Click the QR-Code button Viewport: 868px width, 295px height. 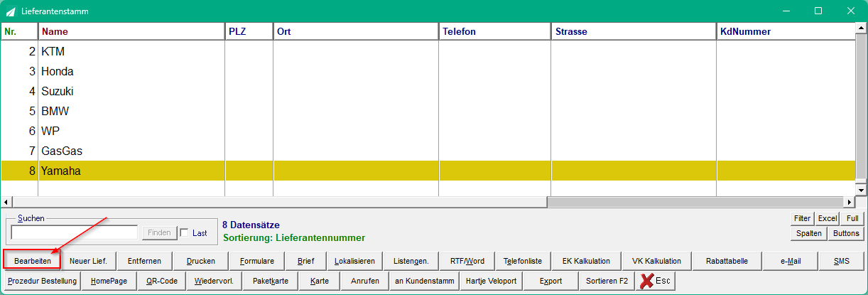click(x=162, y=281)
